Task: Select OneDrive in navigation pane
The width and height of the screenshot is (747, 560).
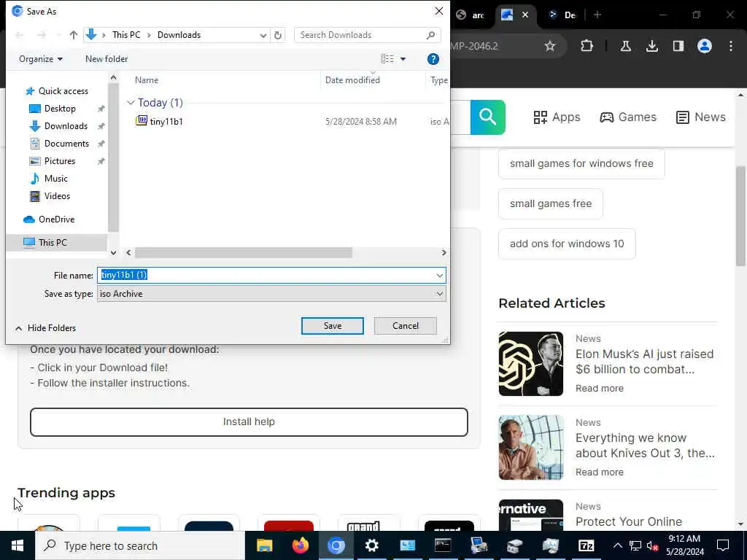Action: point(56,219)
